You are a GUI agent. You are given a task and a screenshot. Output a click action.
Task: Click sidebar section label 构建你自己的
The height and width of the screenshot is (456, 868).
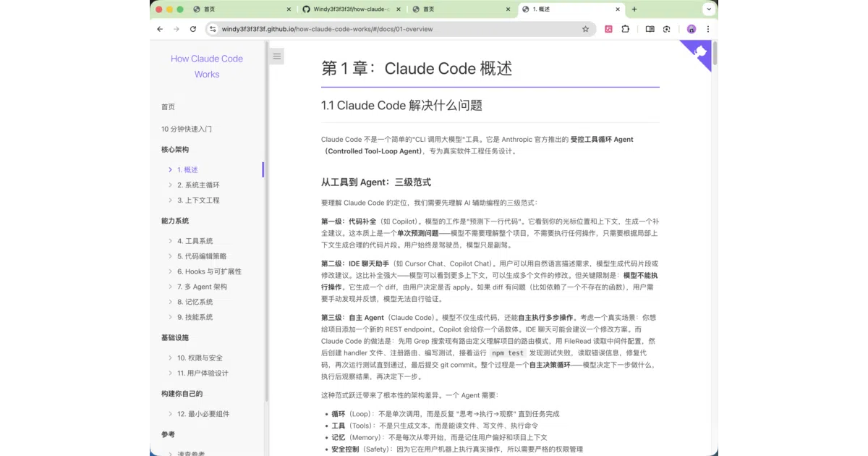click(182, 394)
